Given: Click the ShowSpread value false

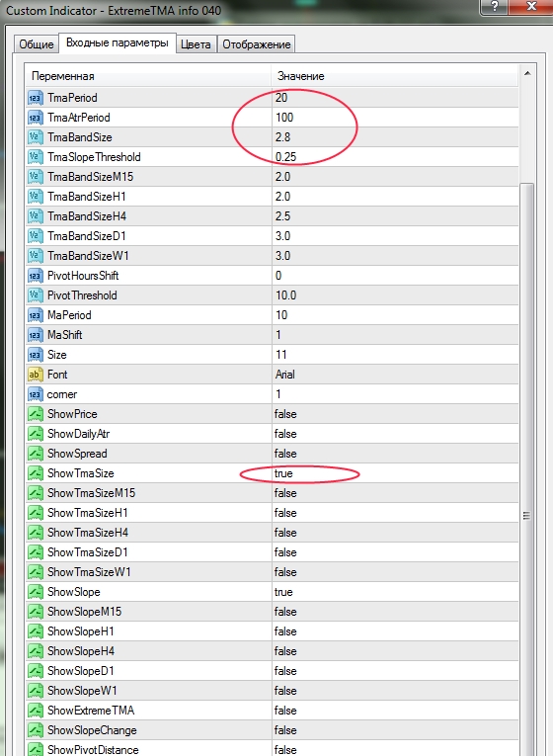Looking at the screenshot, I should (285, 454).
